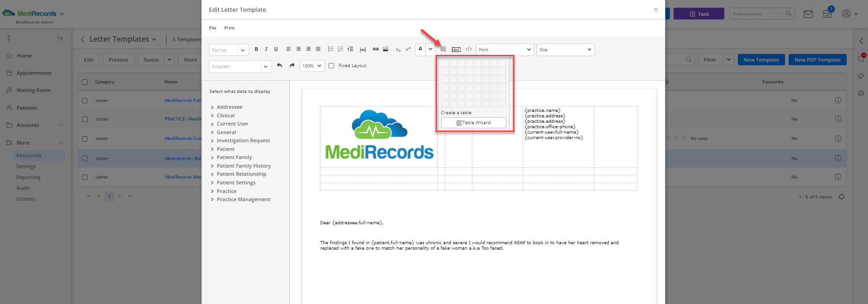This screenshot has width=868, height=304.
Task: Justify the paragraph text
Action: pyautogui.click(x=318, y=49)
